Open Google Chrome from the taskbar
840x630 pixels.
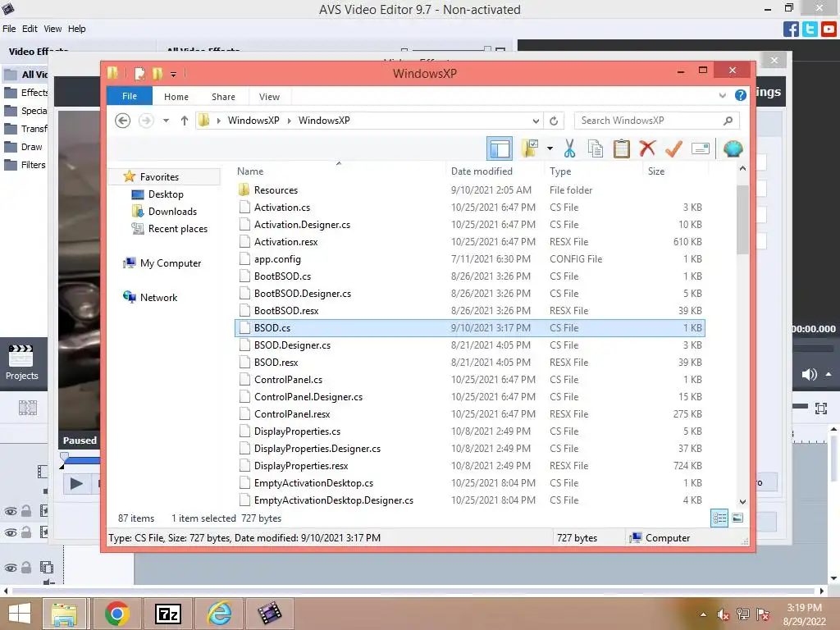[x=116, y=614]
